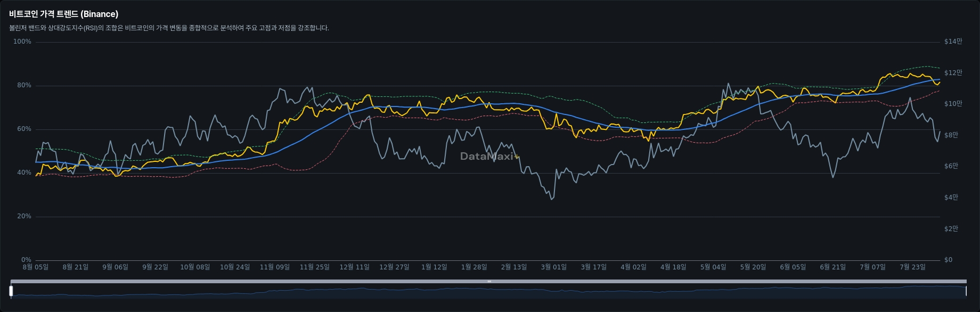Click the '$4만' price axis label
The height and width of the screenshot is (312, 980).
pyautogui.click(x=951, y=198)
